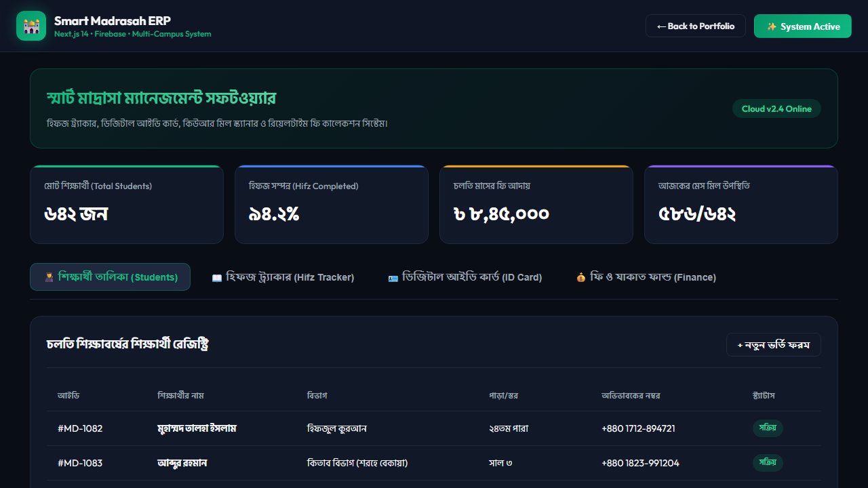Click the ২৪তম পারা cell
Image resolution: width=868 pixels, height=488 pixels.
click(509, 428)
